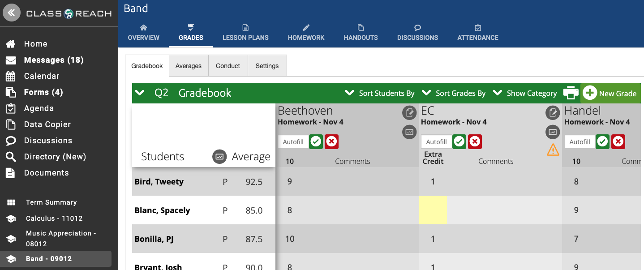Click the warning triangle on the Handel column
The image size is (644, 270).
point(553,150)
